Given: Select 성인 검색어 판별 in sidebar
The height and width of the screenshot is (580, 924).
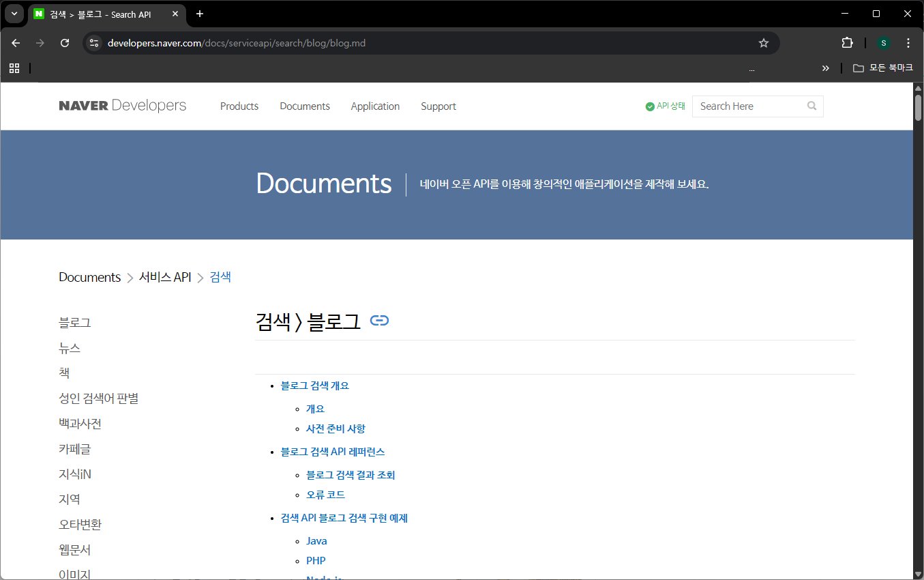Looking at the screenshot, I should pyautogui.click(x=99, y=398).
